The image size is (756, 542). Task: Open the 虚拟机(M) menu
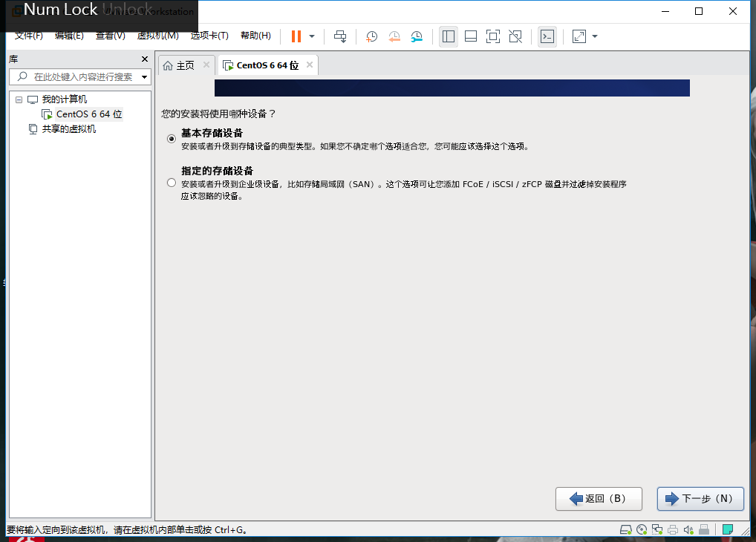point(157,36)
